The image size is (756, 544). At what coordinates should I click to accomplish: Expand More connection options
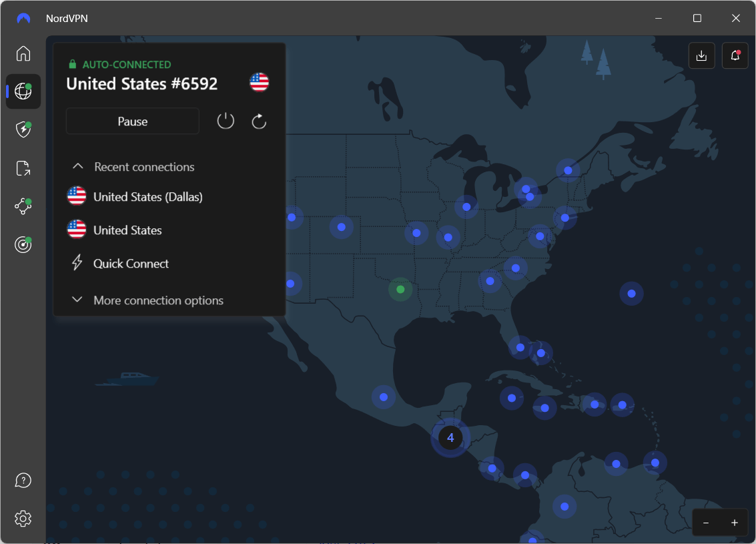pos(147,300)
